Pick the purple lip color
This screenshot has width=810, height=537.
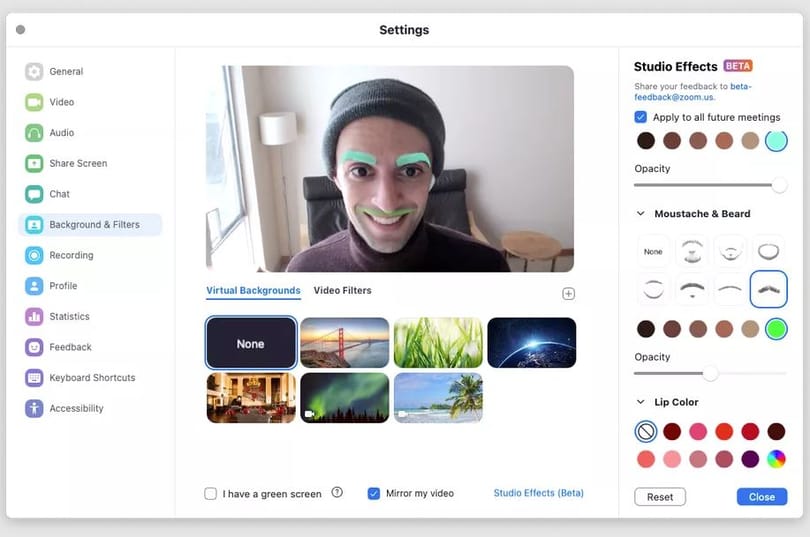point(750,459)
